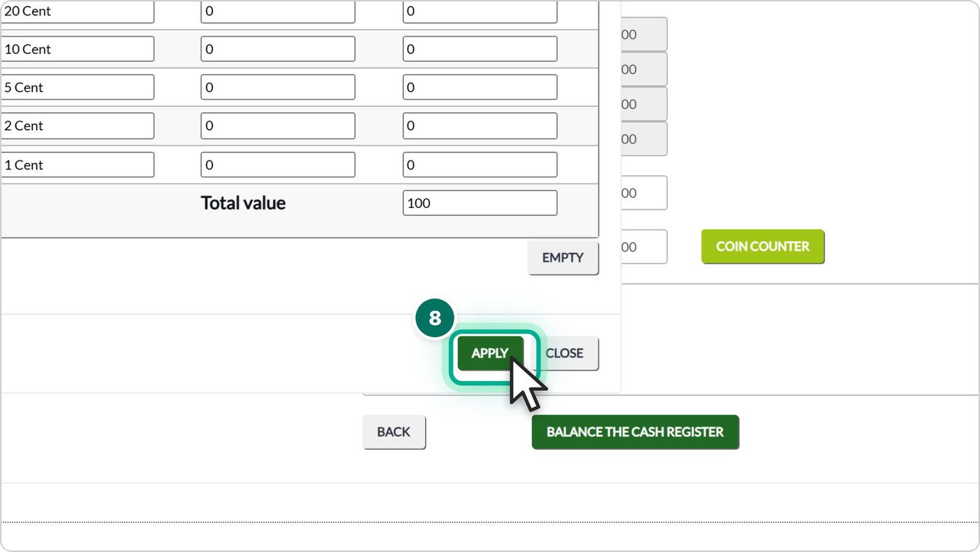Screen dimensions: 980x552
Task: Click the 20 Cent denomination field
Action: 76,11
